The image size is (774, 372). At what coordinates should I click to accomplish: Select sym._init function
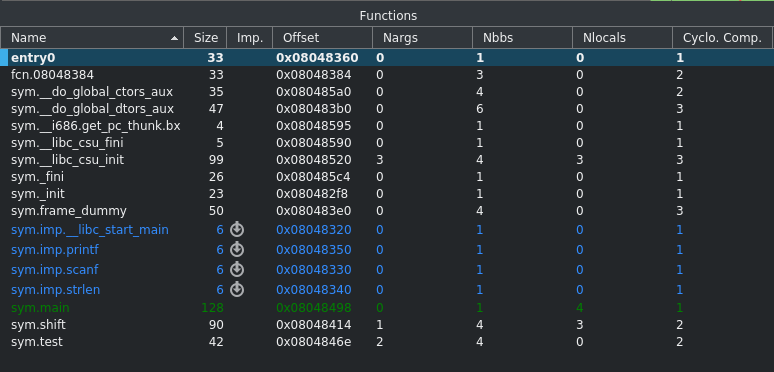coord(38,194)
